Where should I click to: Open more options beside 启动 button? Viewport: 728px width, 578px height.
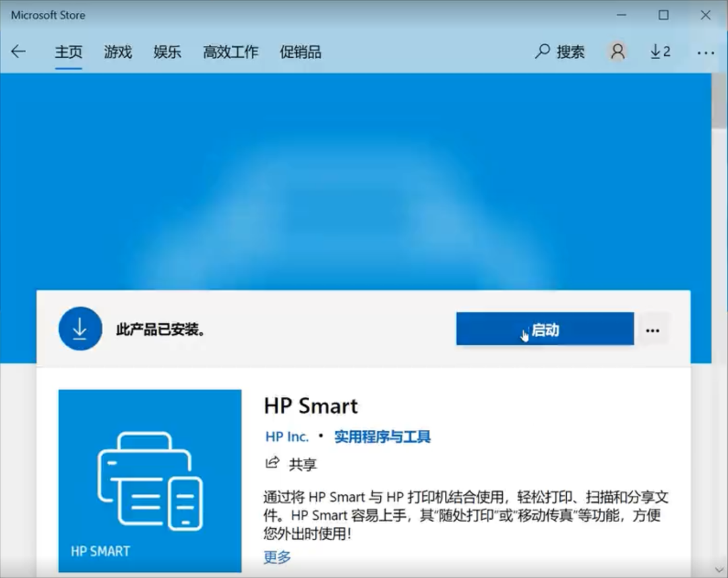tap(653, 330)
